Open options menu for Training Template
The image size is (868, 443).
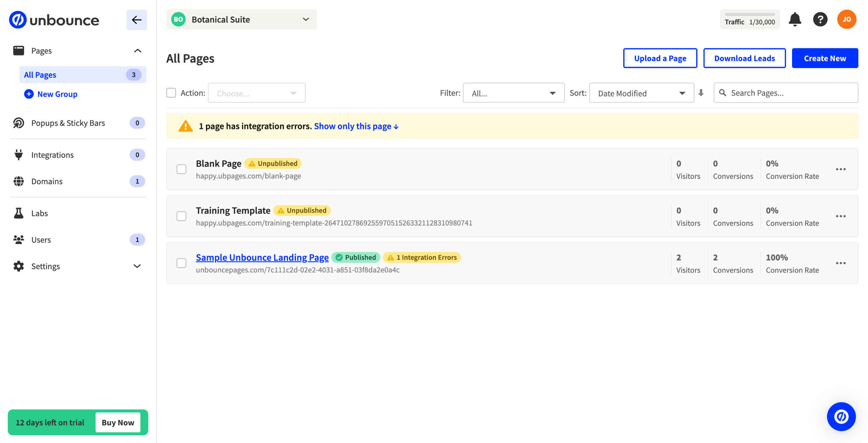(x=841, y=216)
